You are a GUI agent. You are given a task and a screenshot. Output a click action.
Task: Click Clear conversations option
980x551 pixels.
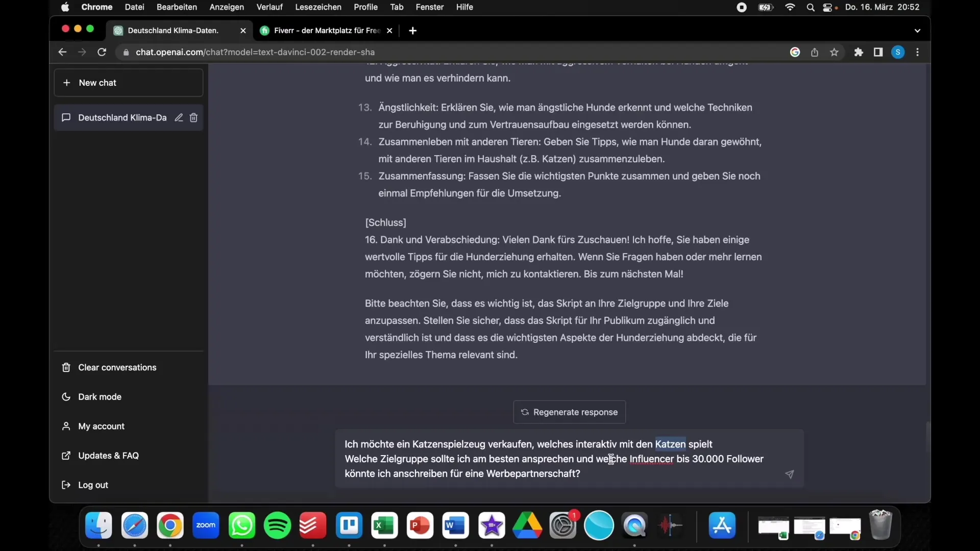[x=117, y=367]
